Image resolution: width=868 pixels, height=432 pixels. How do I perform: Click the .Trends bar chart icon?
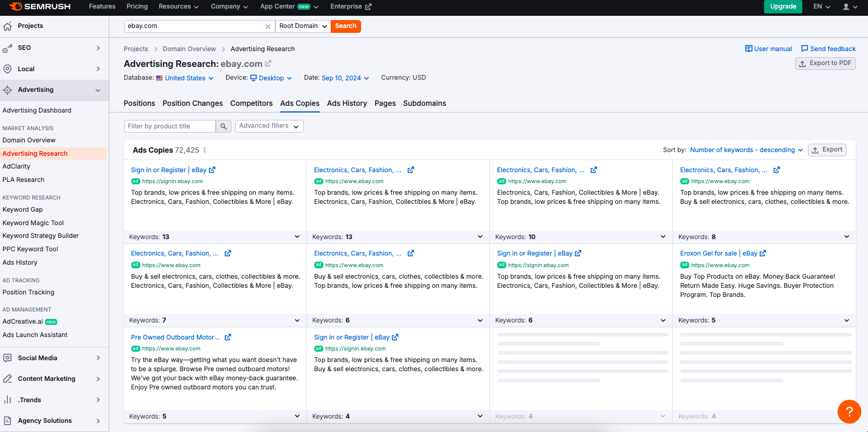(7, 400)
